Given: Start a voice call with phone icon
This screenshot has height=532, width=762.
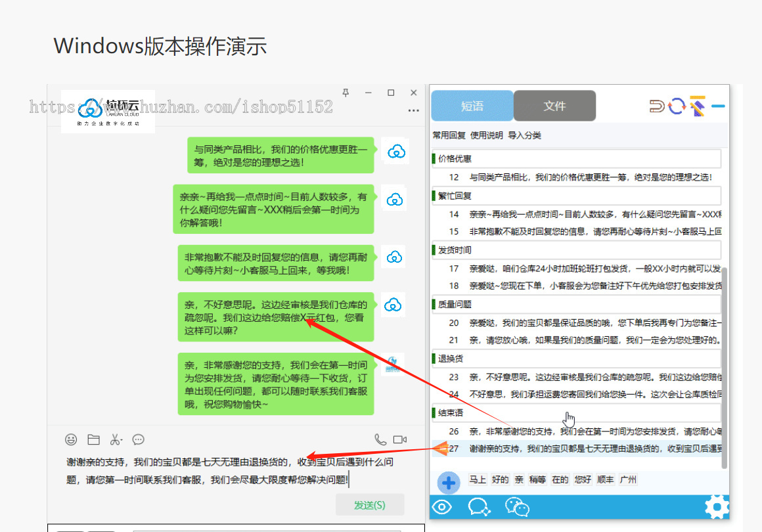Looking at the screenshot, I should coord(380,439).
